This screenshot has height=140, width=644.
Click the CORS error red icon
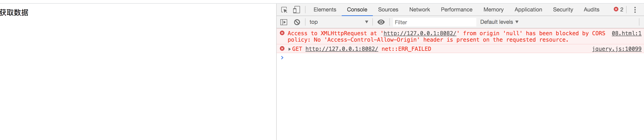[x=282, y=33]
